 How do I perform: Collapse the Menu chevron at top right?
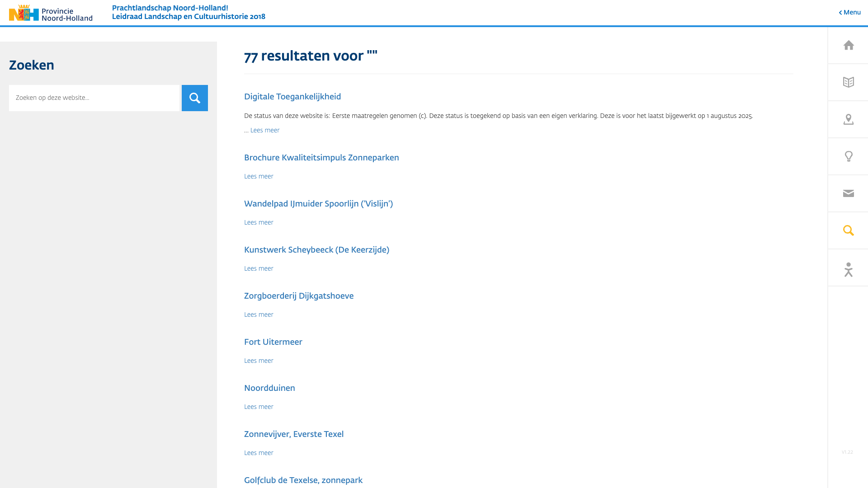tap(849, 13)
